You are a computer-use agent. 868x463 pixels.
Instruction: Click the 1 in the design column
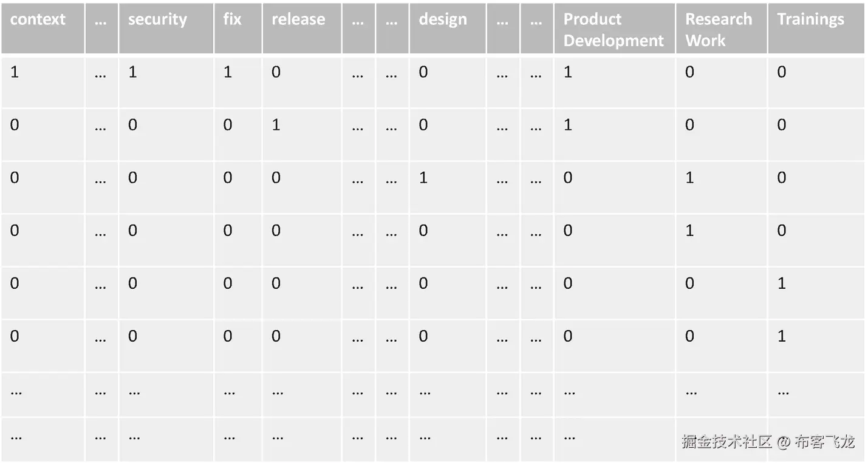(423, 178)
